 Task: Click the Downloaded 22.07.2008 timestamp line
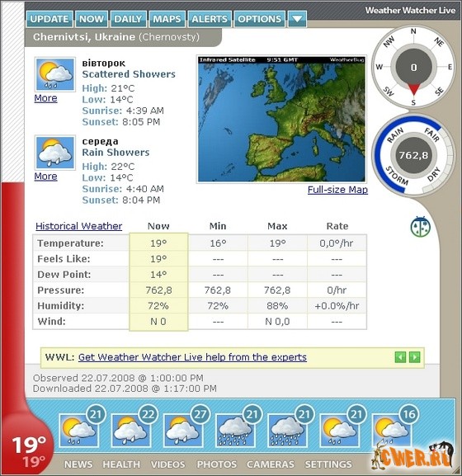[x=125, y=389]
